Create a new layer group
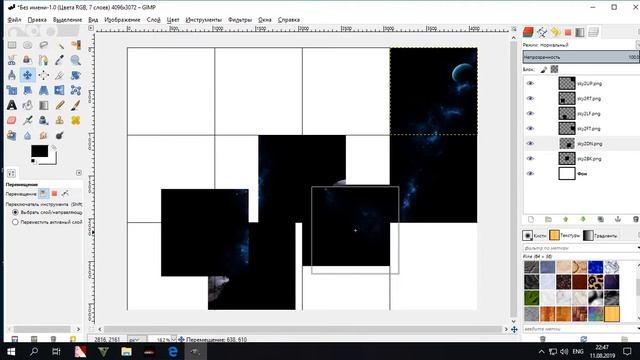The height and width of the screenshot is (360, 640). 548,220
